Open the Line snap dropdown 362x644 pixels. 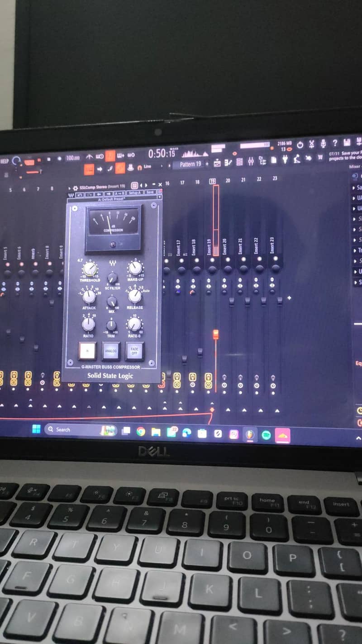[147, 167]
